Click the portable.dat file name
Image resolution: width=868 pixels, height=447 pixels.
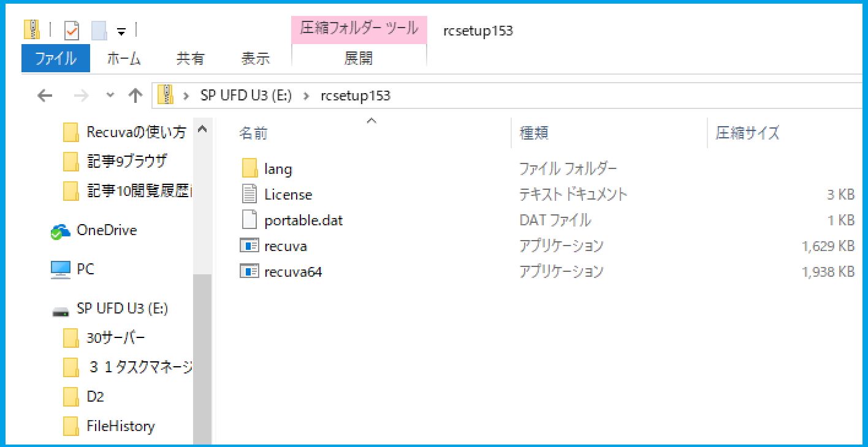pyautogui.click(x=303, y=220)
